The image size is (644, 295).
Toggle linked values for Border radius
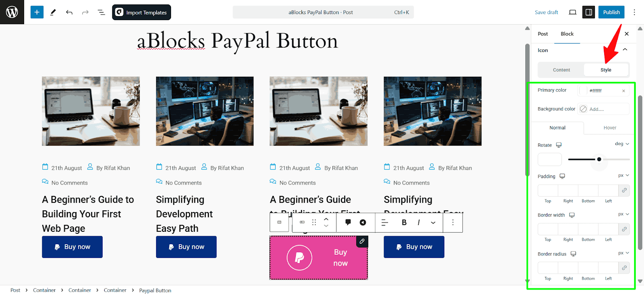coord(624,268)
